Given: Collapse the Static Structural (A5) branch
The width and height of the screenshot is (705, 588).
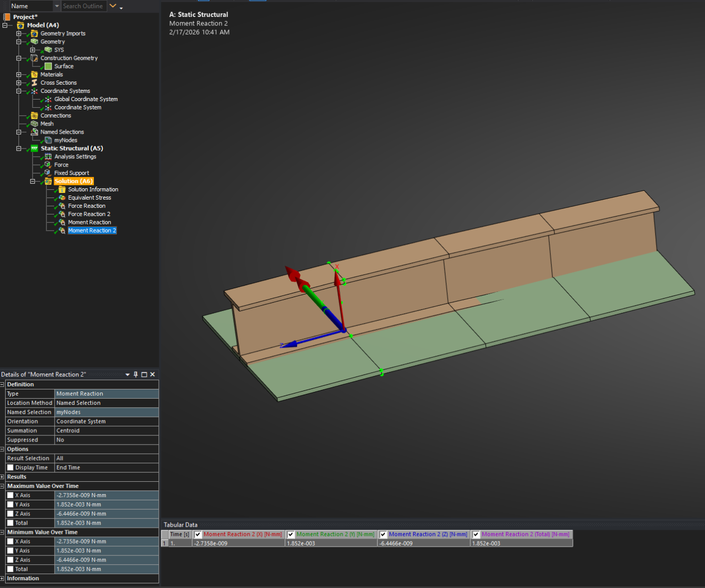Looking at the screenshot, I should (19, 149).
